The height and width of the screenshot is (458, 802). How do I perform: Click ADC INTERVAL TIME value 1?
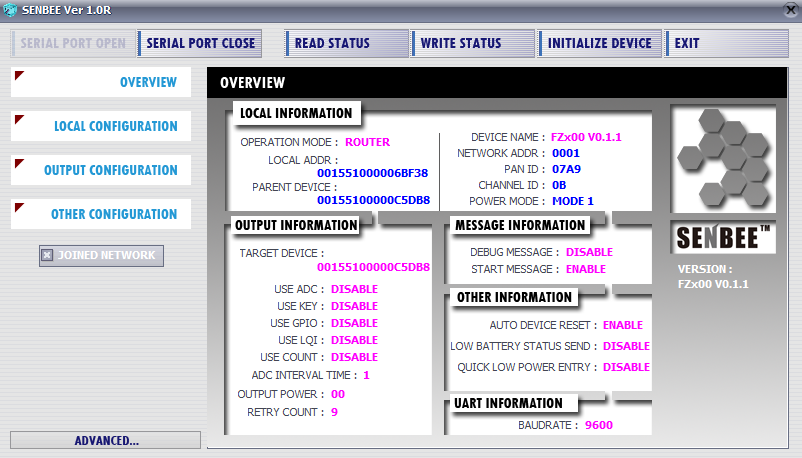pyautogui.click(x=366, y=375)
